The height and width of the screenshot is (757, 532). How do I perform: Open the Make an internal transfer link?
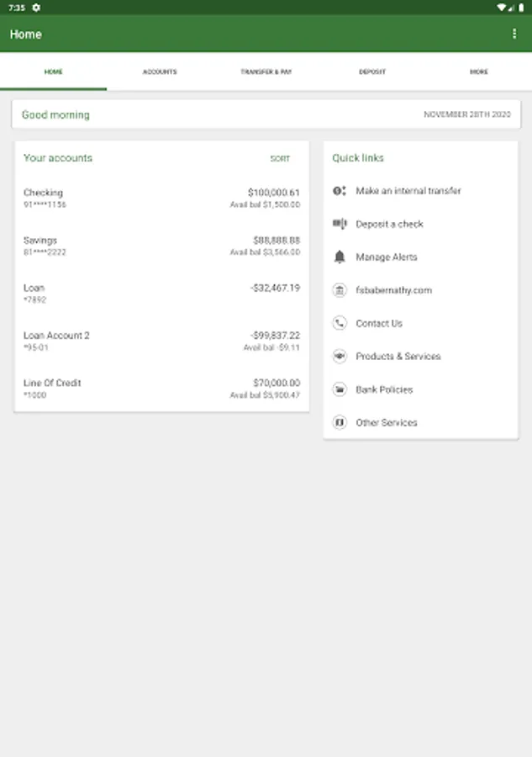(408, 191)
